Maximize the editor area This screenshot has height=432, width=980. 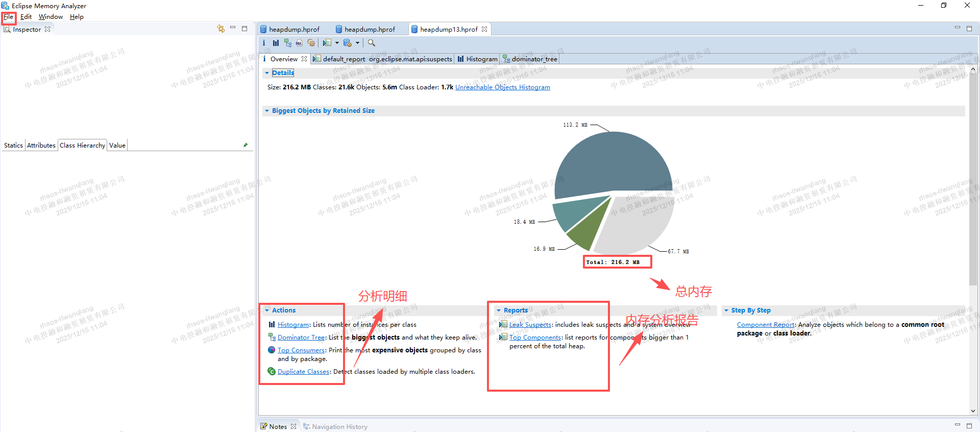969,29
